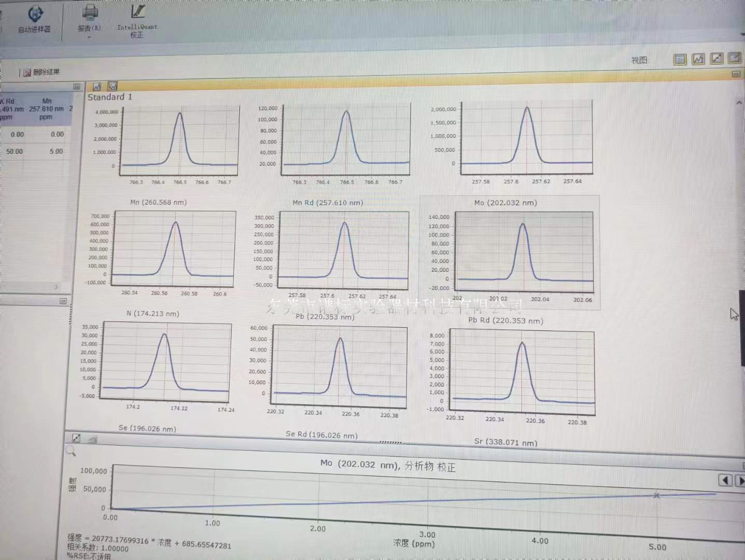Select the Pb (220.353 nm) spectrum plot
745x560 pixels.
pyautogui.click(x=340, y=363)
